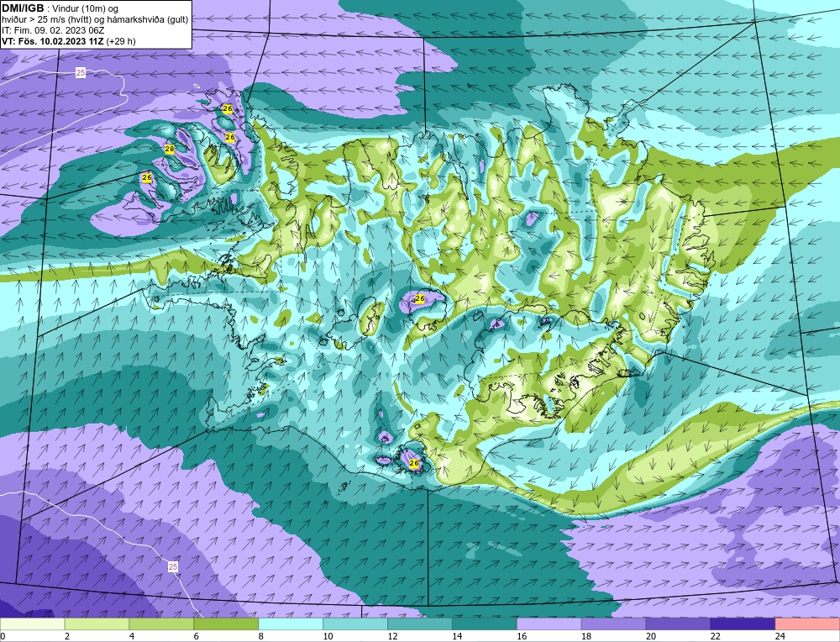The height and width of the screenshot is (642, 840).
Task: Click the medium teal 12–14 legend swatch
Action: click(x=420, y=624)
